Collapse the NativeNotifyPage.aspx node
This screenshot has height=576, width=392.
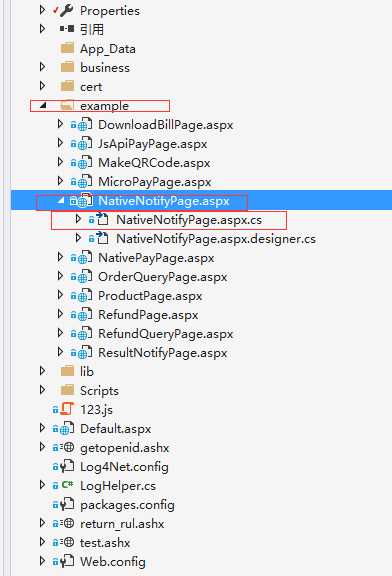(x=61, y=200)
